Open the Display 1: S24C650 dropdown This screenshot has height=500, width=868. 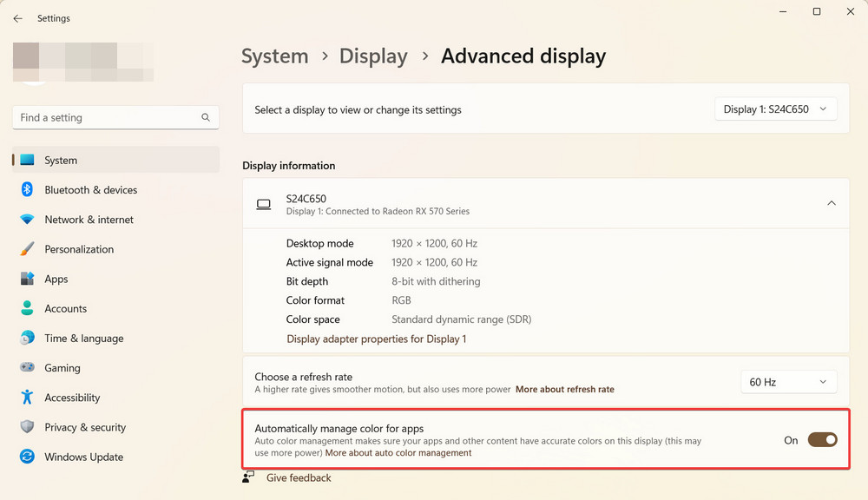point(775,109)
